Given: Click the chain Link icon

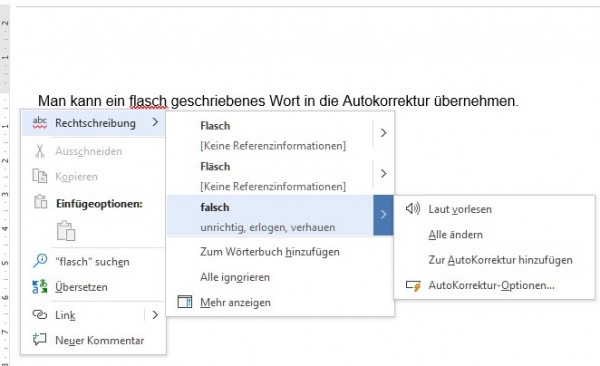Looking at the screenshot, I should coord(39,315).
